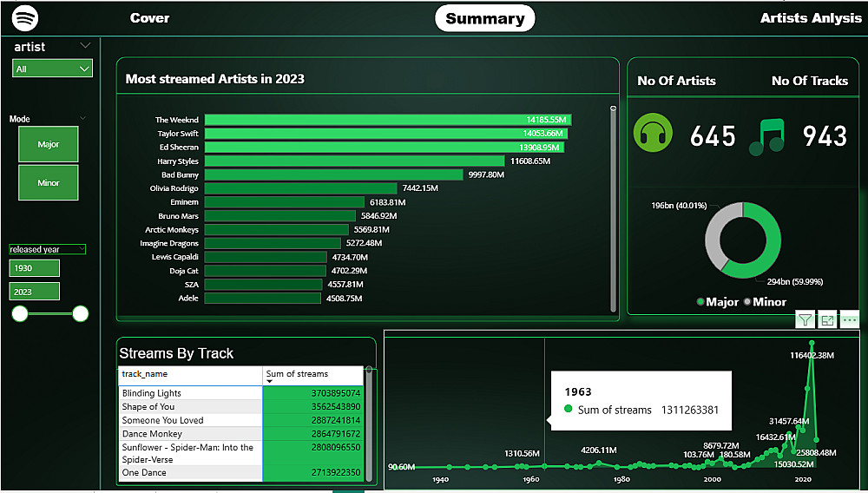Screen dimensions: 868x493
Task: Click the Spotify logo icon
Action: 25,18
